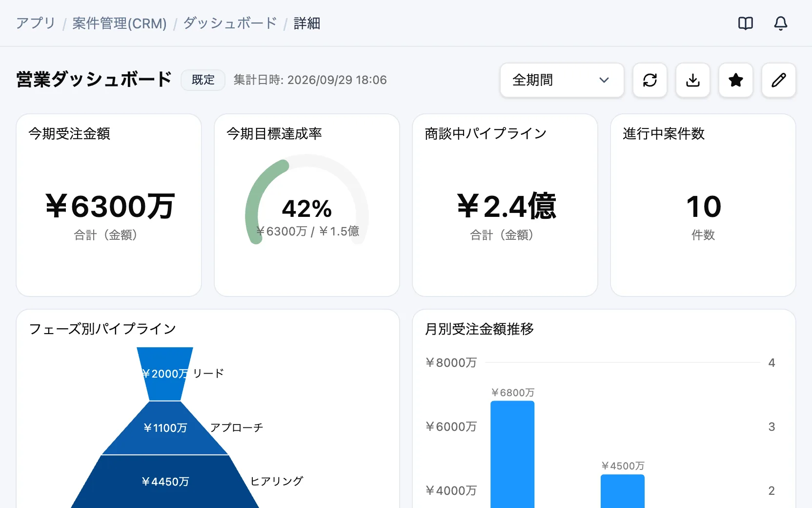Refresh the dashboard data

650,80
